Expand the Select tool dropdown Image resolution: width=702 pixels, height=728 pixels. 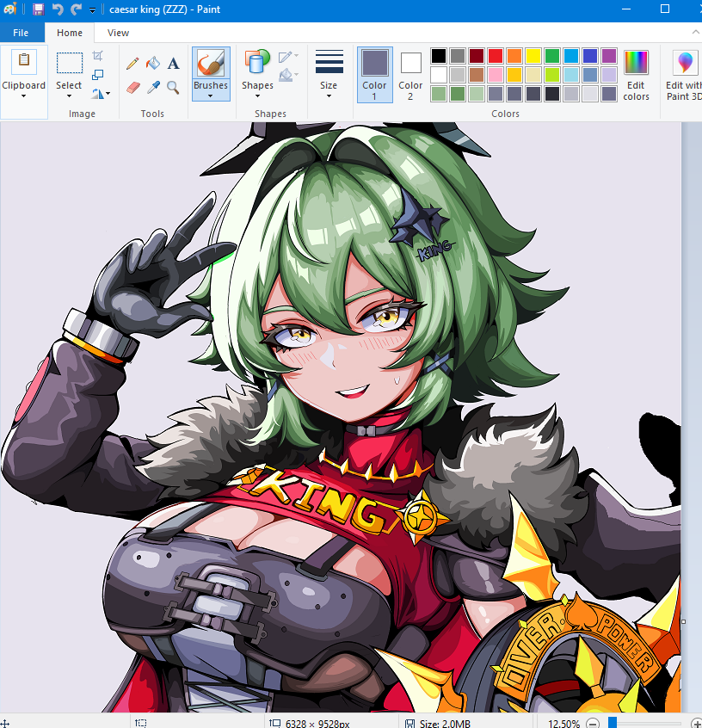(69, 95)
